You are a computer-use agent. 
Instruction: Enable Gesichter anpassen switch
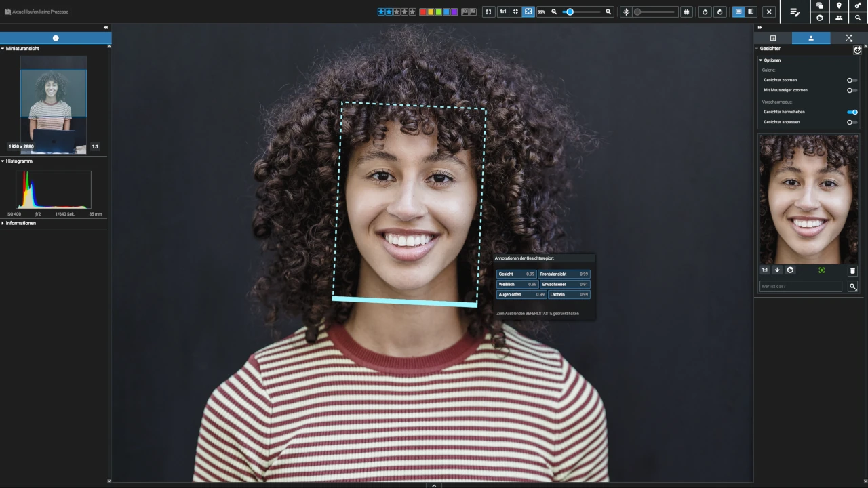[852, 122]
